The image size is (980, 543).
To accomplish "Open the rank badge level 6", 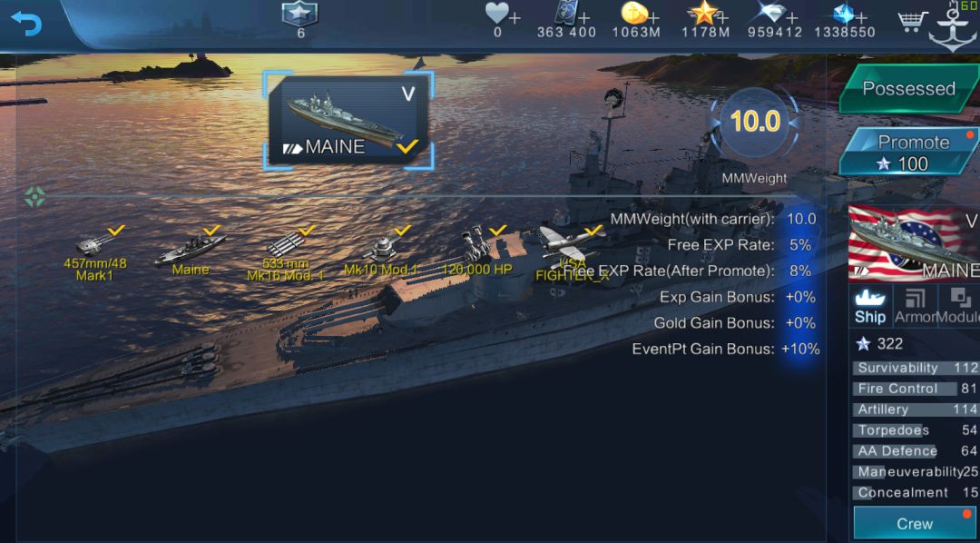I will pyautogui.click(x=300, y=19).
